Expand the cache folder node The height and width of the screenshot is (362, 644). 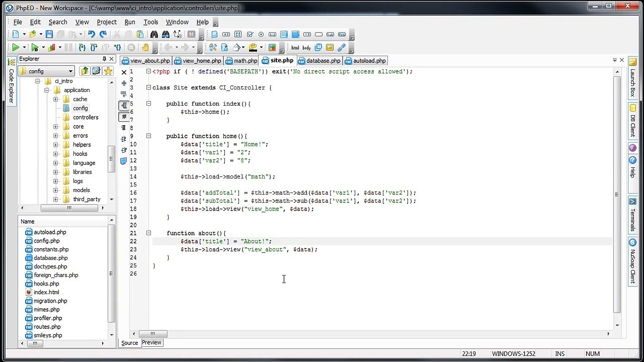click(56, 99)
